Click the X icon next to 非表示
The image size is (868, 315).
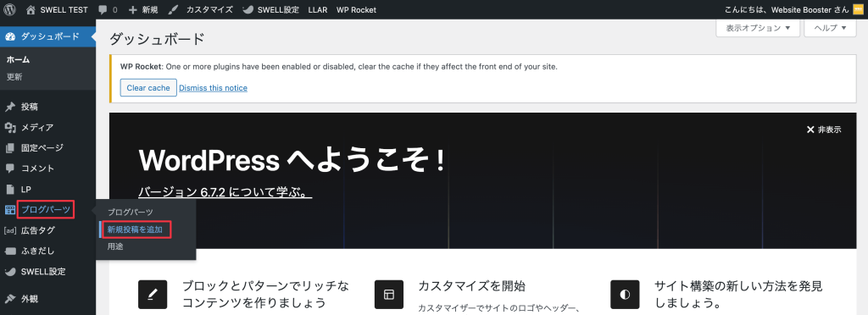coord(810,130)
